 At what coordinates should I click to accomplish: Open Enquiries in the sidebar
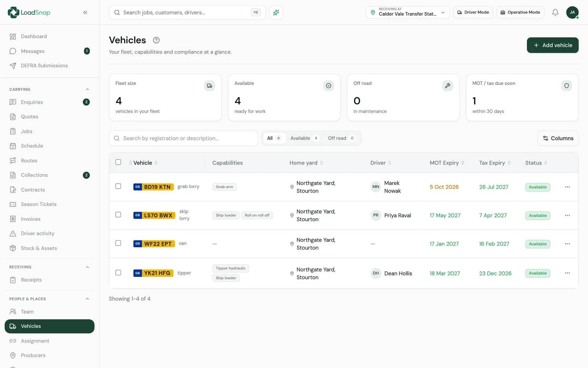[50, 102]
